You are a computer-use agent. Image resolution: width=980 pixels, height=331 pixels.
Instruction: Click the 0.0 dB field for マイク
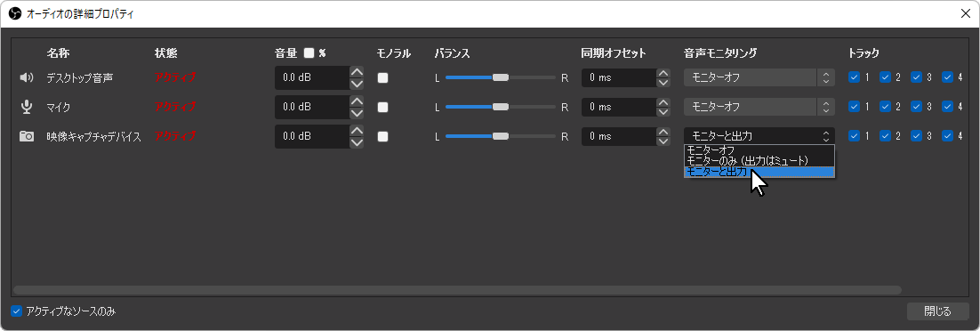pos(312,107)
